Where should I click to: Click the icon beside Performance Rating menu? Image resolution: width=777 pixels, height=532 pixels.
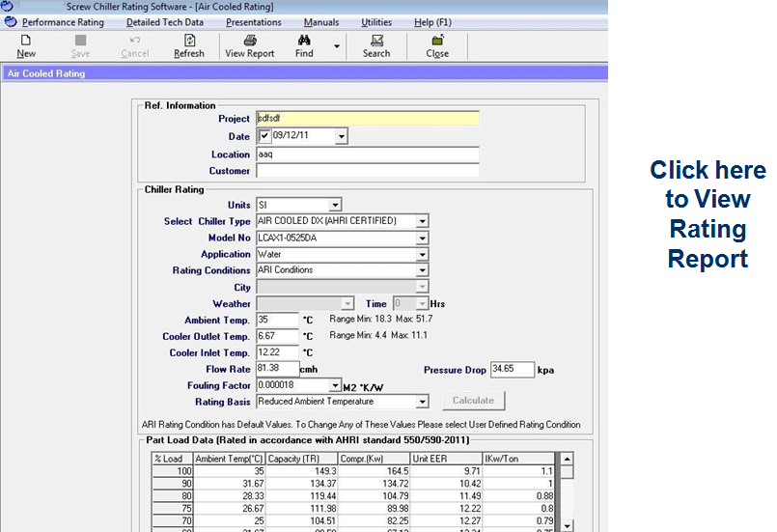pos(11,22)
